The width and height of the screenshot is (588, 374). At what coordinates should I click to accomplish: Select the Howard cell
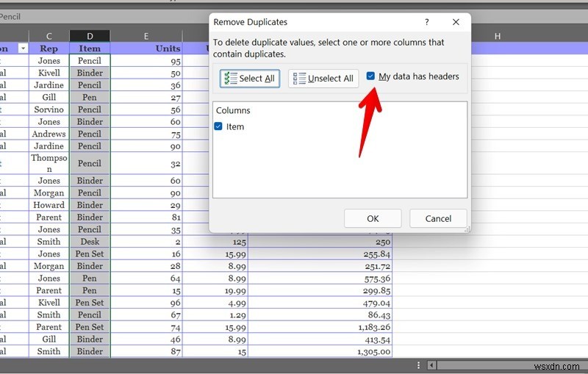click(x=49, y=205)
